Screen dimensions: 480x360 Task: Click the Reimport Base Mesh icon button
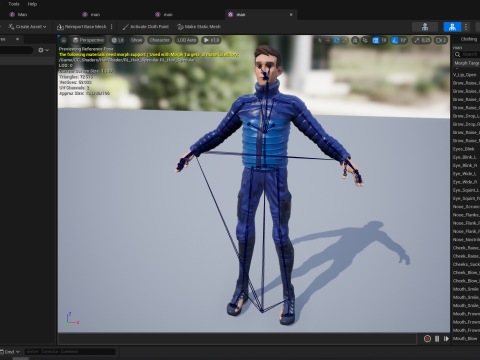[x=82, y=27]
